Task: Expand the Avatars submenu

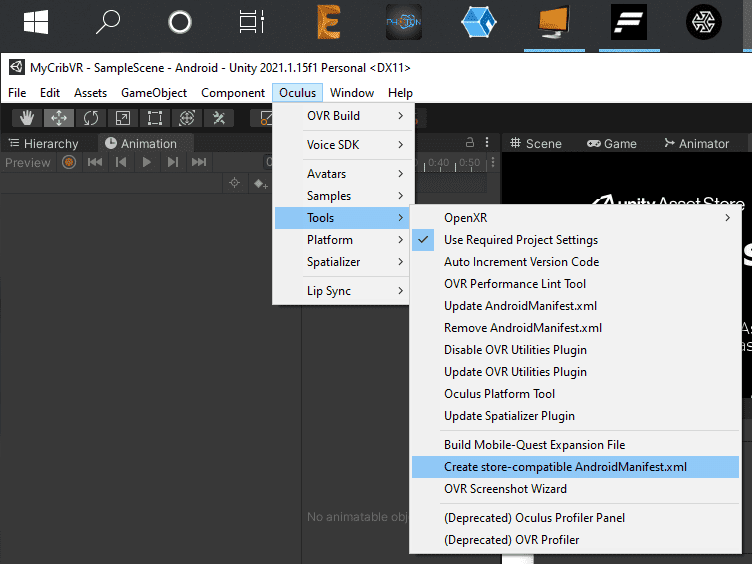Action: point(342,174)
